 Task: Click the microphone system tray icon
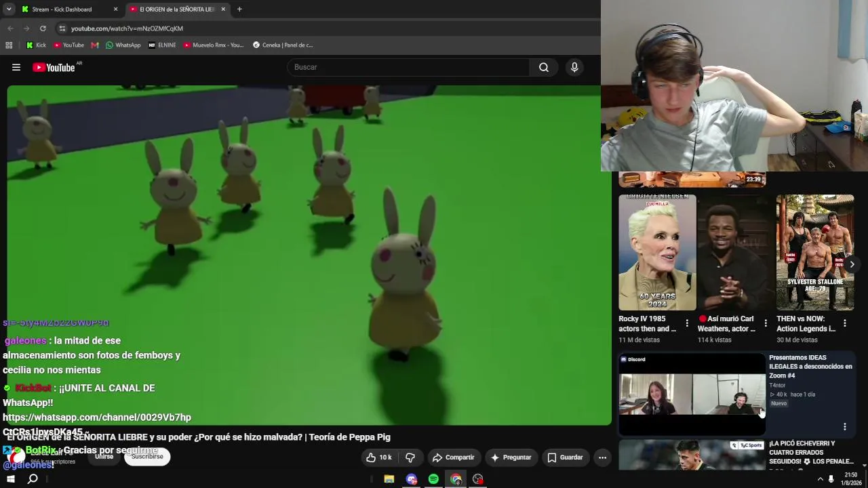click(x=831, y=479)
